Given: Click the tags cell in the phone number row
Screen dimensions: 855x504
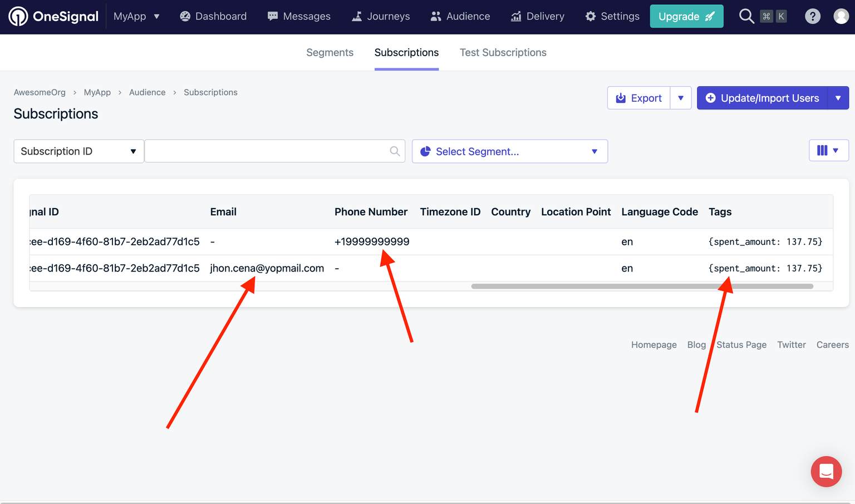Looking at the screenshot, I should (x=765, y=241).
